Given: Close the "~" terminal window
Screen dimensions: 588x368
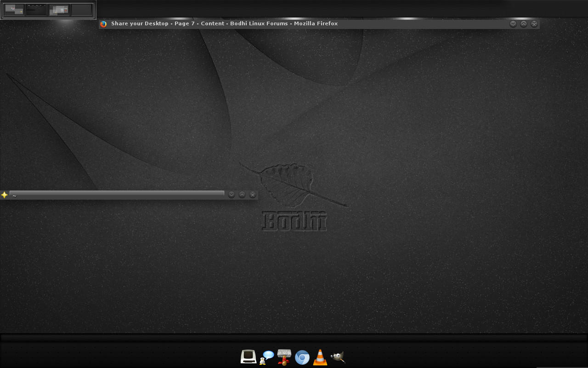Looking at the screenshot, I should [x=253, y=195].
